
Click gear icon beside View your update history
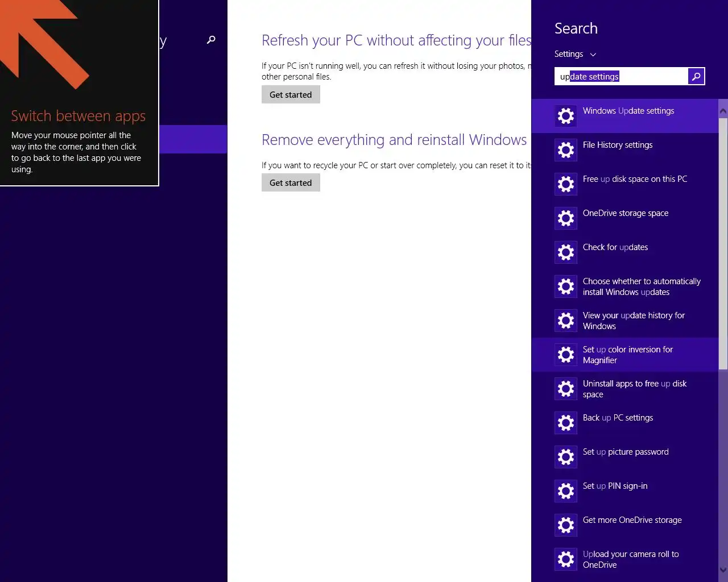tap(566, 321)
